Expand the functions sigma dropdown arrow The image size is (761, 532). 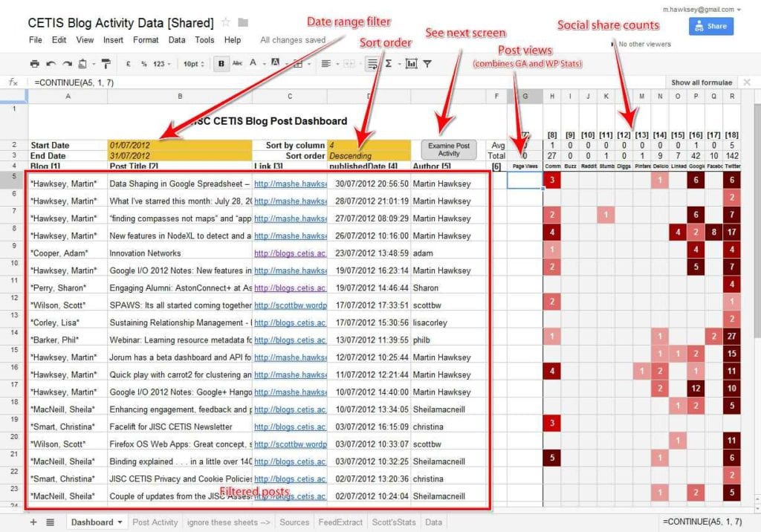click(399, 64)
